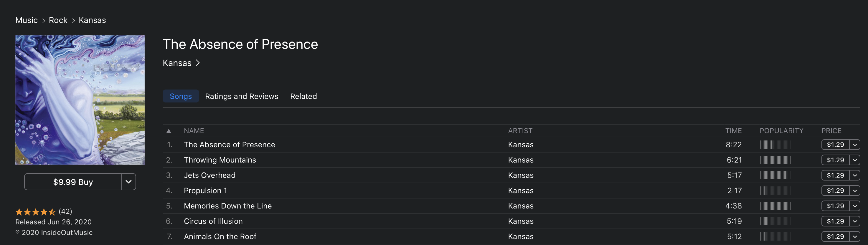Open price options for Circus of Illusion
The height and width of the screenshot is (245, 868).
click(x=854, y=221)
